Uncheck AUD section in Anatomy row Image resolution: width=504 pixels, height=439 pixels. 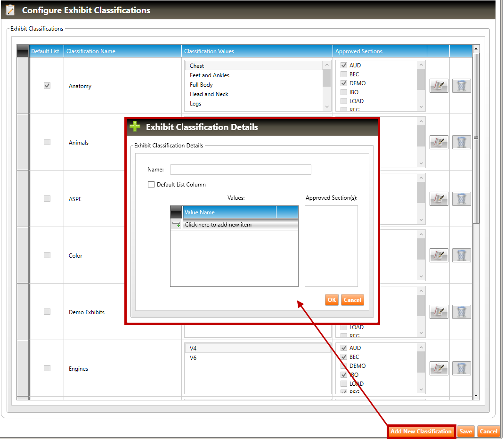(344, 65)
